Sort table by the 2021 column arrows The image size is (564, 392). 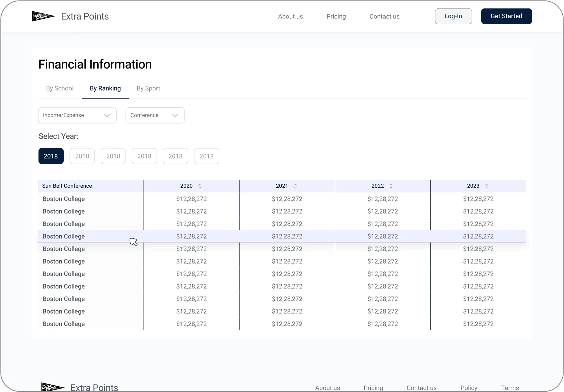click(295, 186)
